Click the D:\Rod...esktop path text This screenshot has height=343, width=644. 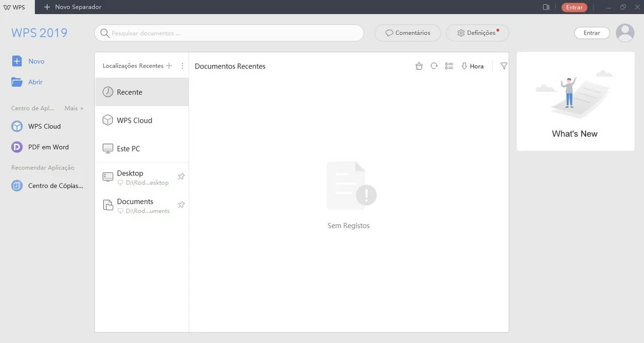tap(147, 183)
